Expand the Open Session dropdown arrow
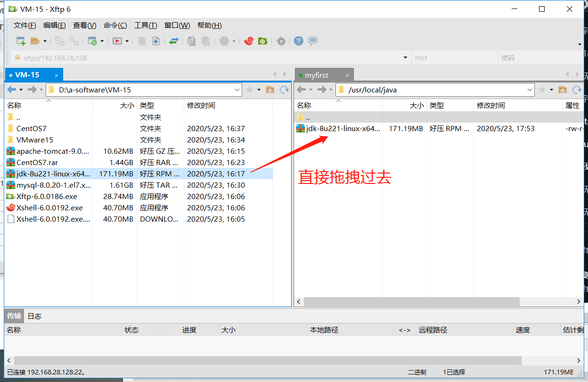The image size is (588, 382). pyautogui.click(x=45, y=41)
